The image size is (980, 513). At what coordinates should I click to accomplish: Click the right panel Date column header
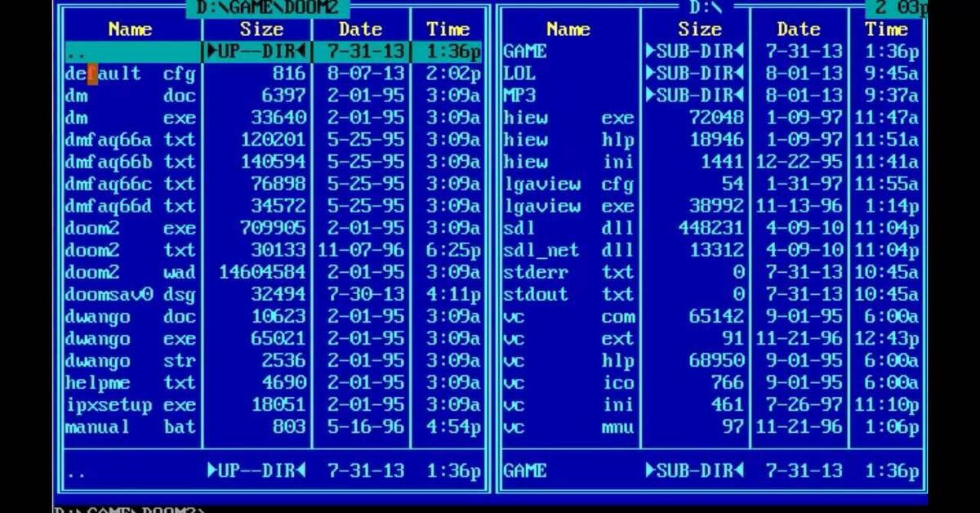pyautogui.click(x=798, y=29)
